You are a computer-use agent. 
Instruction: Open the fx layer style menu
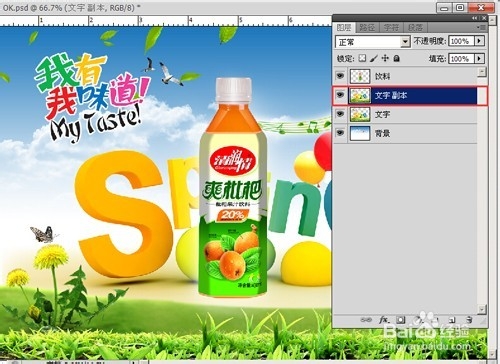coord(384,320)
